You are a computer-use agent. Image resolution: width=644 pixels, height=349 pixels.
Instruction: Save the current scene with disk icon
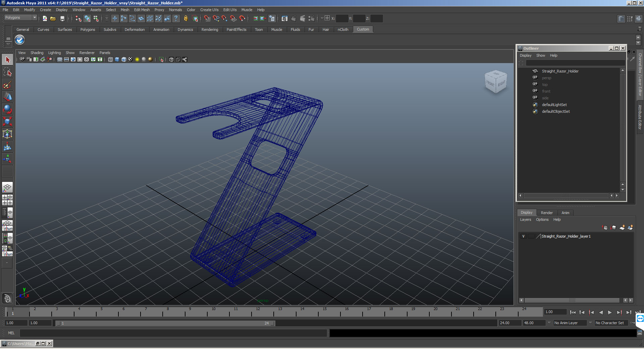62,18
